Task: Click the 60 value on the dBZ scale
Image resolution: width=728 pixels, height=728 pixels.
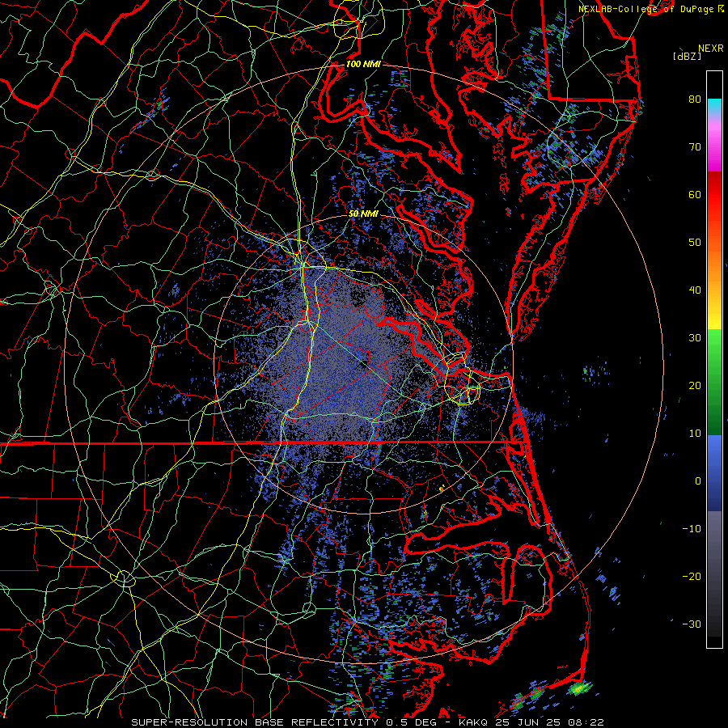Action: point(695,195)
